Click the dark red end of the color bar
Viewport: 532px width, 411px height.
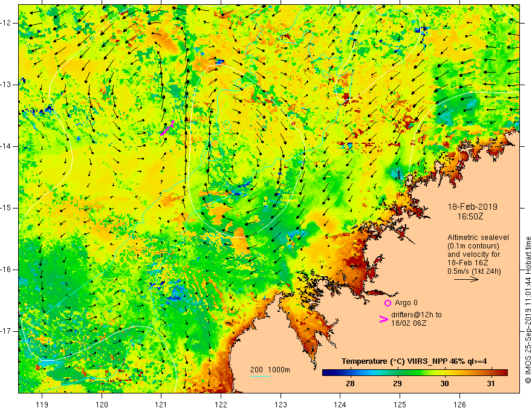[504, 373]
